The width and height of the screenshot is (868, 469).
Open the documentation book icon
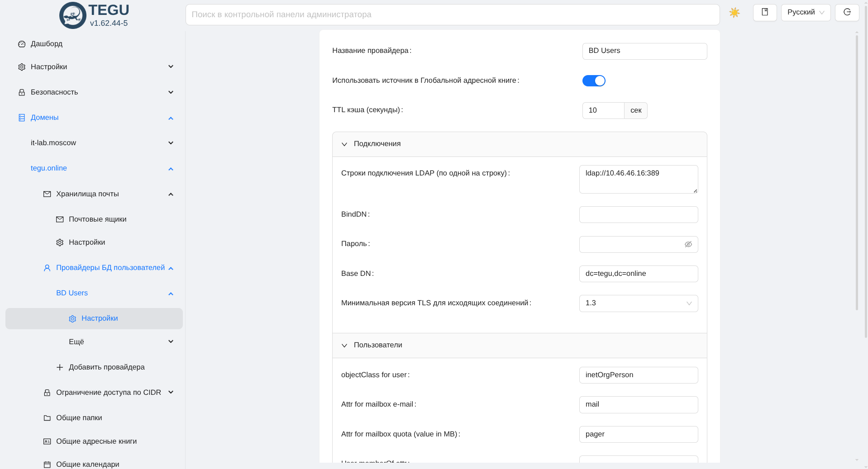pos(764,12)
